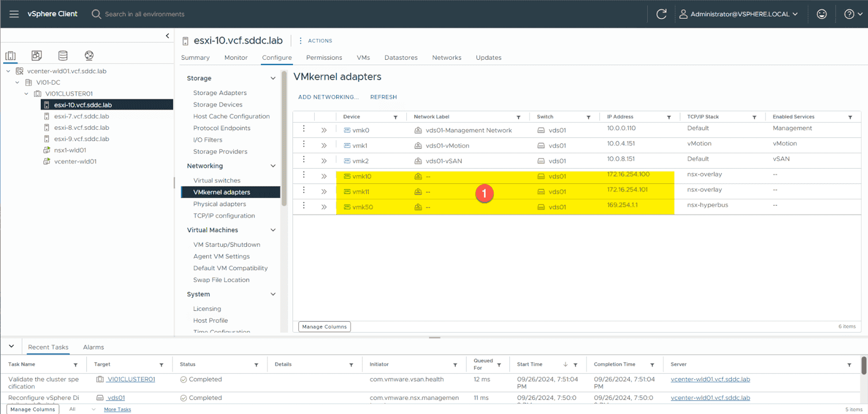Expand details row for vmk0

pos(324,130)
